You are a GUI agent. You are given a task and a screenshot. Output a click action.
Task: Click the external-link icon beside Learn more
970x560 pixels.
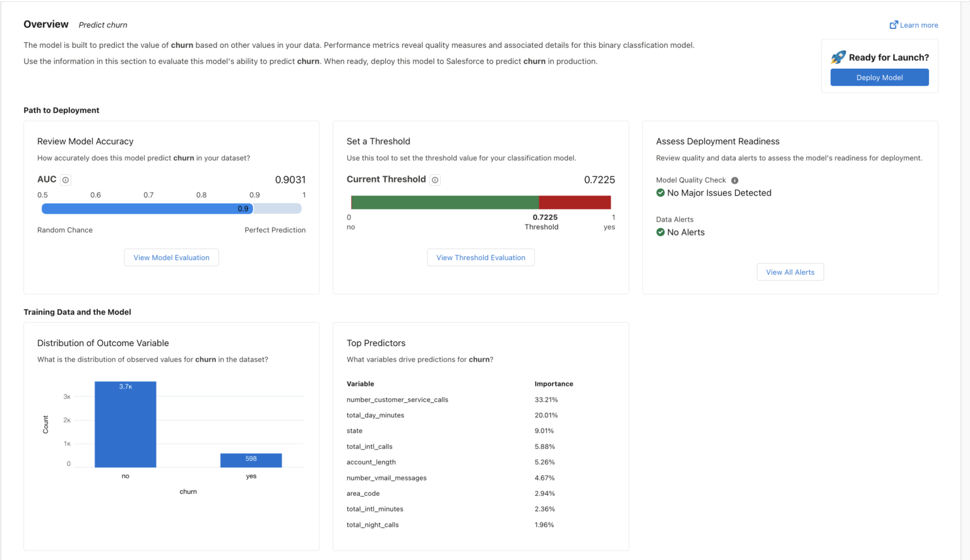(x=894, y=25)
